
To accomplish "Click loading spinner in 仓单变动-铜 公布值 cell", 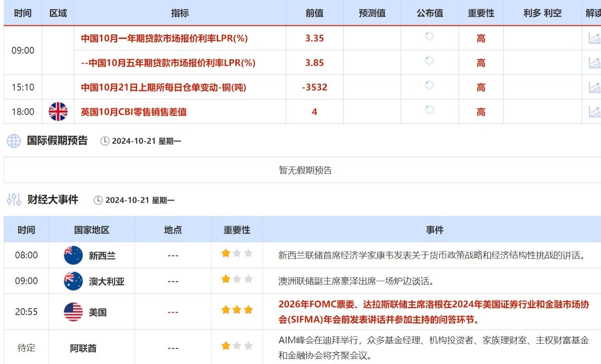I will pyautogui.click(x=429, y=85).
